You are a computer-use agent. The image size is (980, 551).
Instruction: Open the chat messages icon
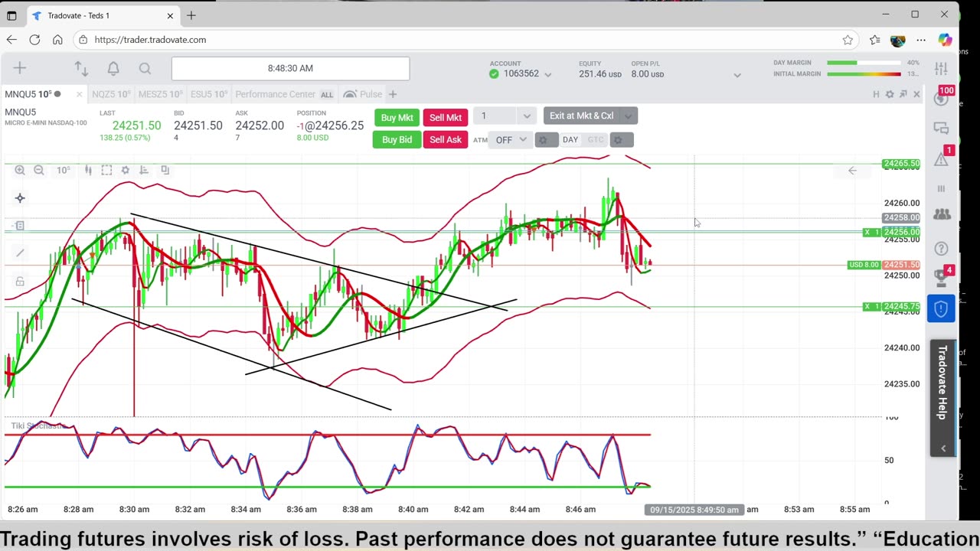942,128
